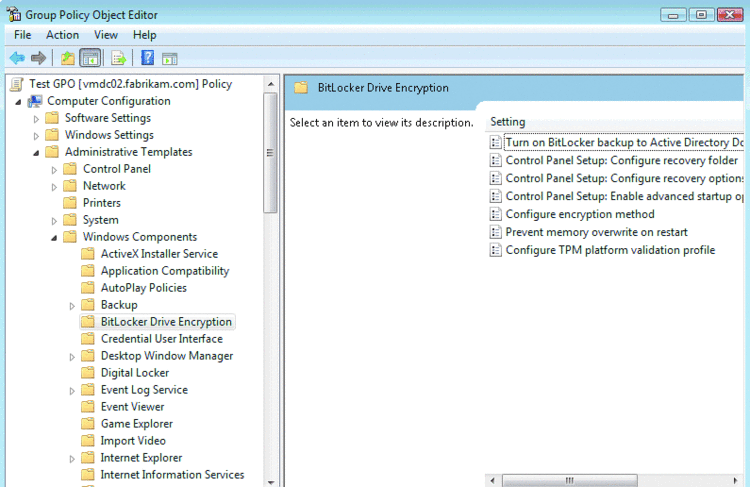
Task: Expand the Backup node
Action: [x=72, y=306]
